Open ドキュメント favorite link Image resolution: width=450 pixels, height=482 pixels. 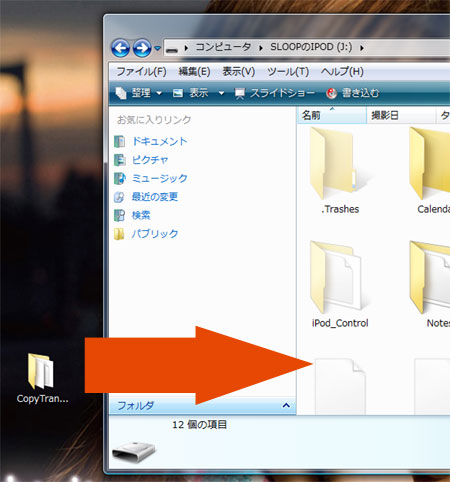coord(160,141)
